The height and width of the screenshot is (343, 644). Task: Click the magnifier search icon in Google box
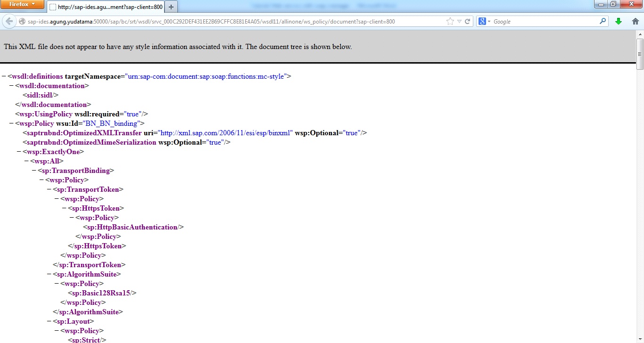coord(603,21)
